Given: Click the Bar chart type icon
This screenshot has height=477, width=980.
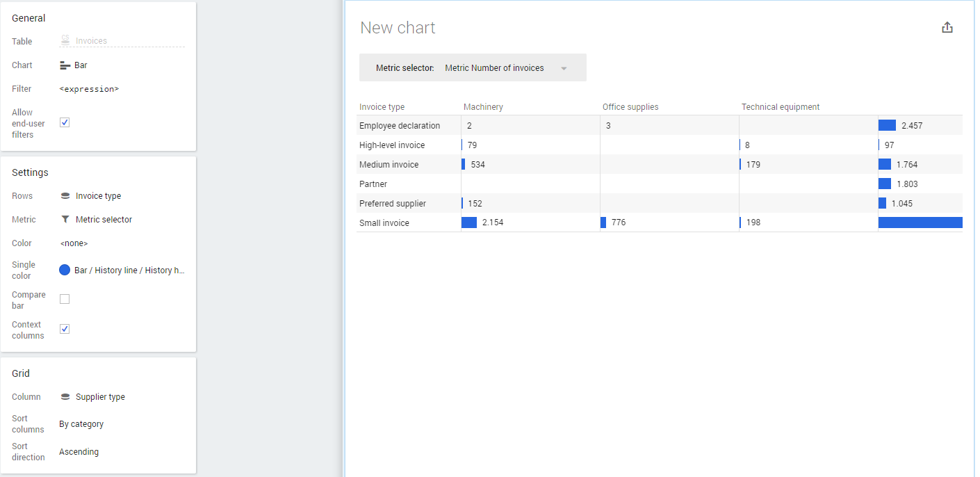Looking at the screenshot, I should (65, 65).
